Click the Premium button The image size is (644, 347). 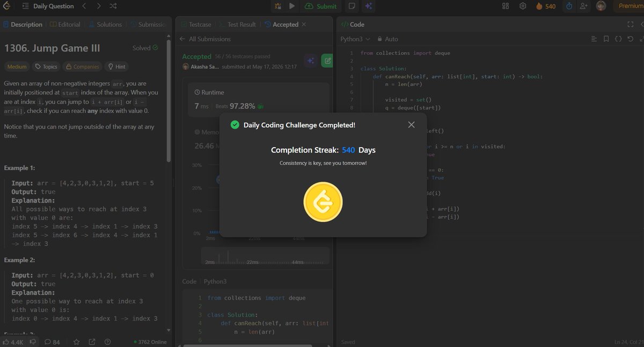click(x=629, y=6)
